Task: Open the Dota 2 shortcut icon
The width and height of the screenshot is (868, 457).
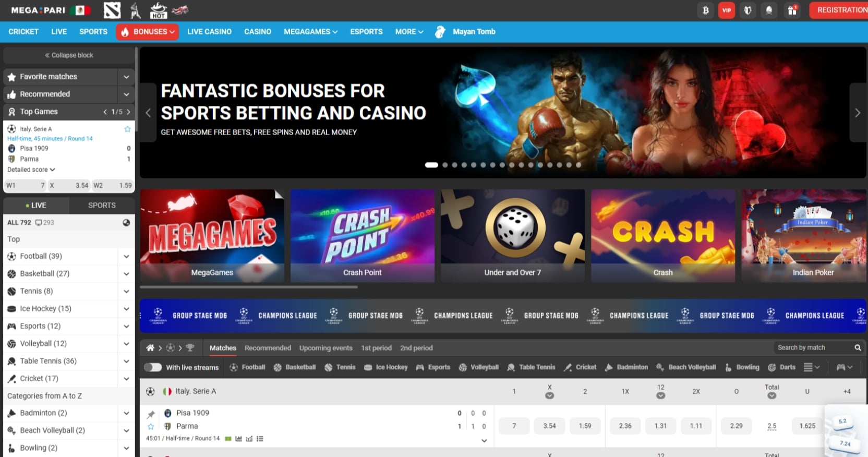Action: pos(112,10)
